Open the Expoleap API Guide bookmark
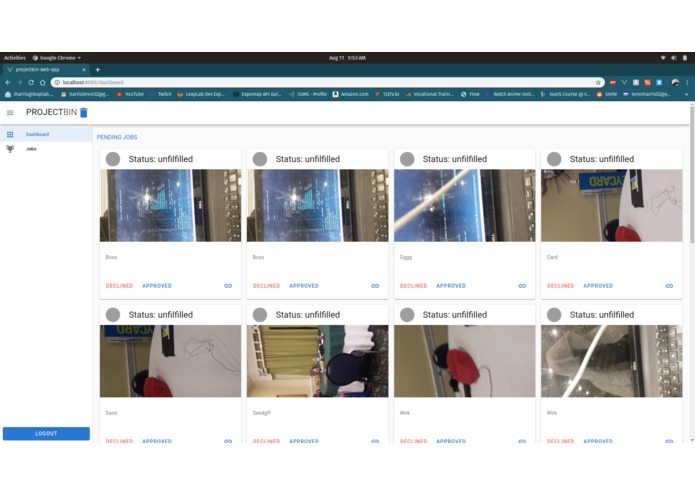This screenshot has height=494, width=695. (258, 94)
